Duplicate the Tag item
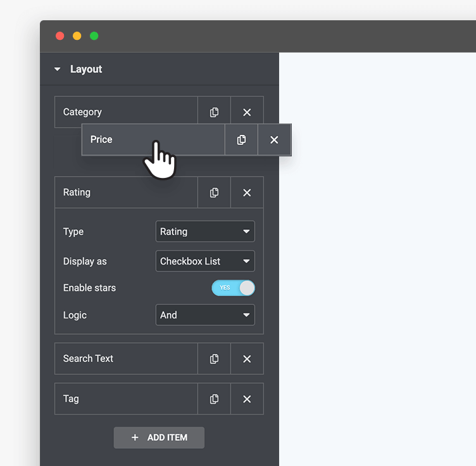 [214, 399]
